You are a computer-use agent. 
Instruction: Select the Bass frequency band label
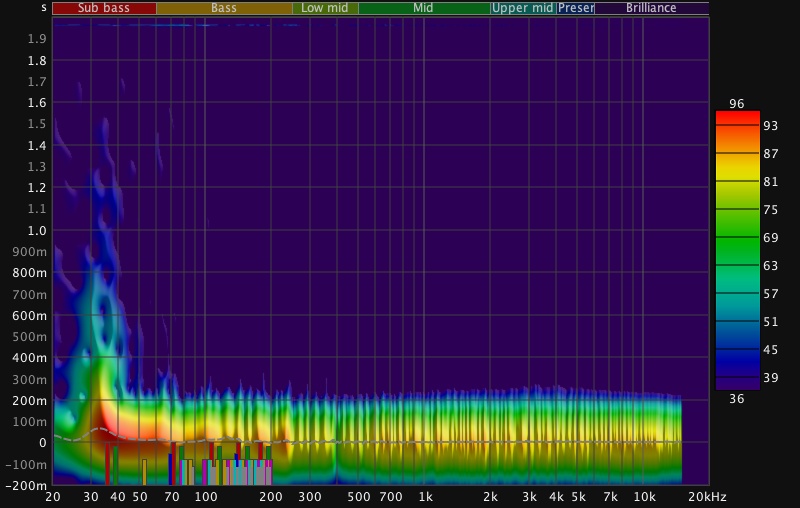click(224, 8)
